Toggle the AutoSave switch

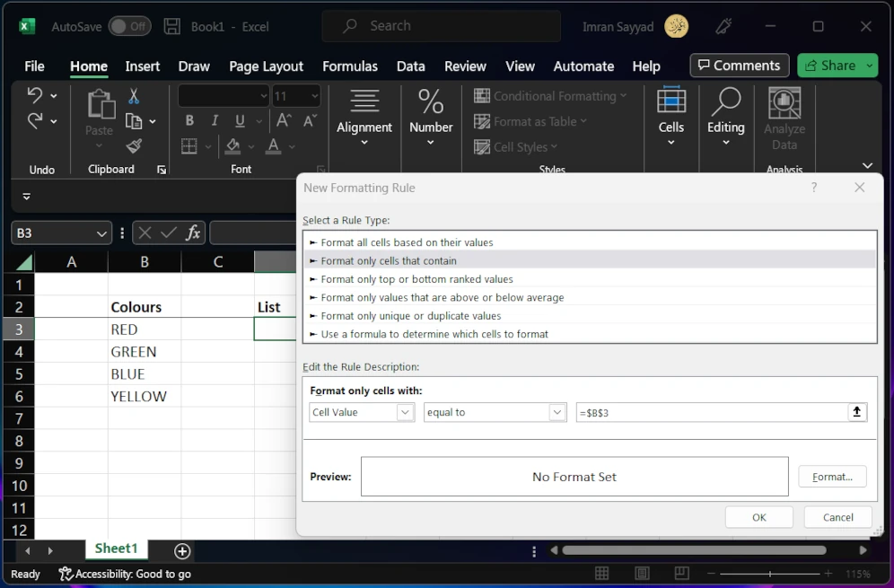pyautogui.click(x=129, y=26)
